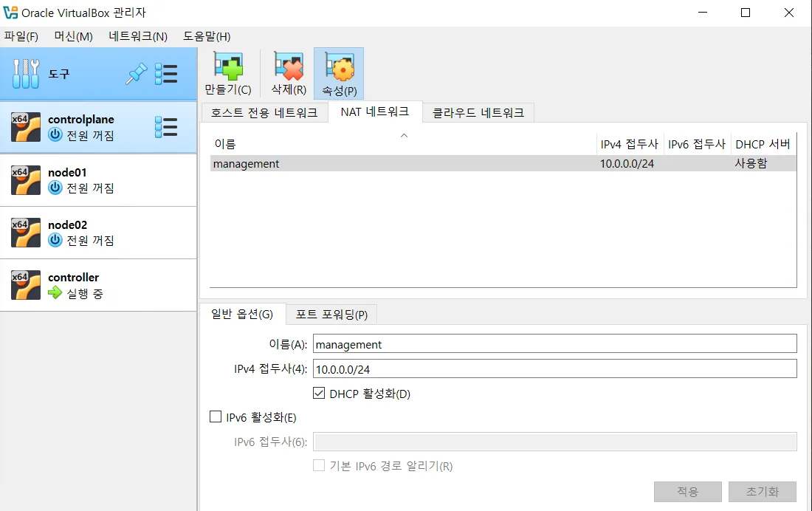Image resolution: width=812 pixels, height=511 pixels.
Task: Click the 적용 apply button
Action: (x=688, y=491)
